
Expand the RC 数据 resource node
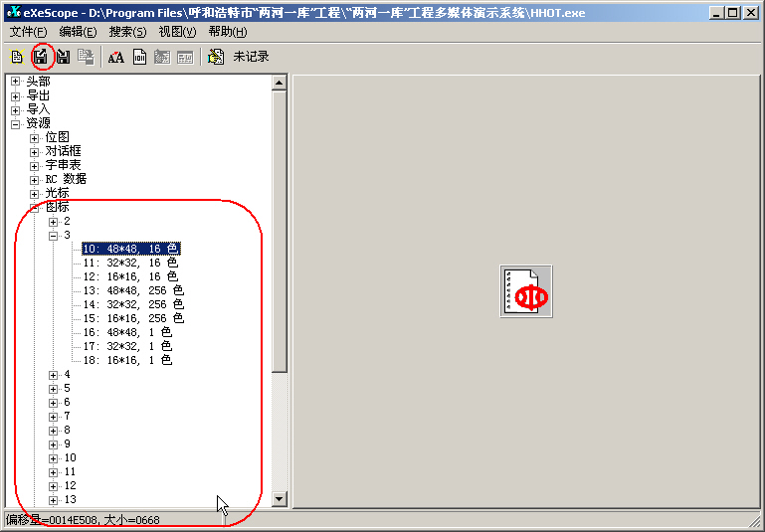pos(34,179)
